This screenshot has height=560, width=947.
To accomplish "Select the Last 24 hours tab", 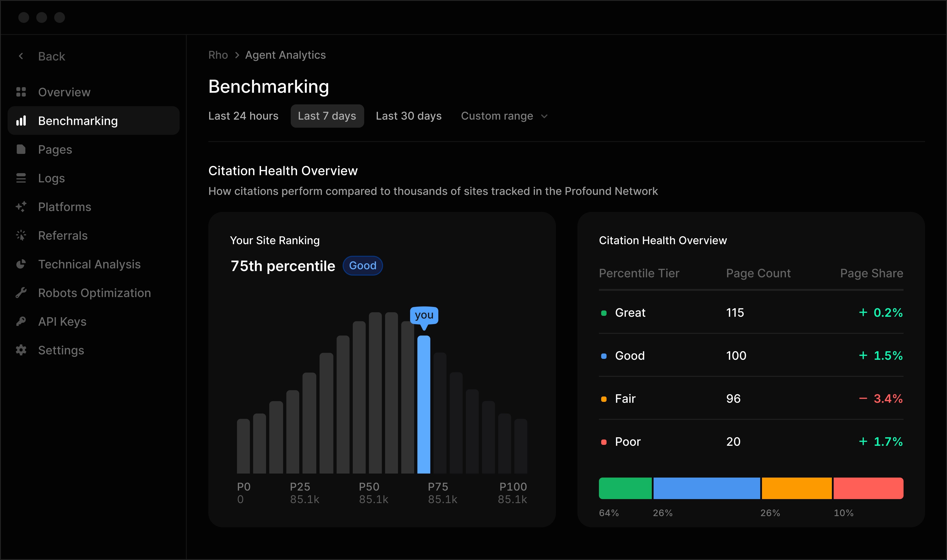I will 243,116.
